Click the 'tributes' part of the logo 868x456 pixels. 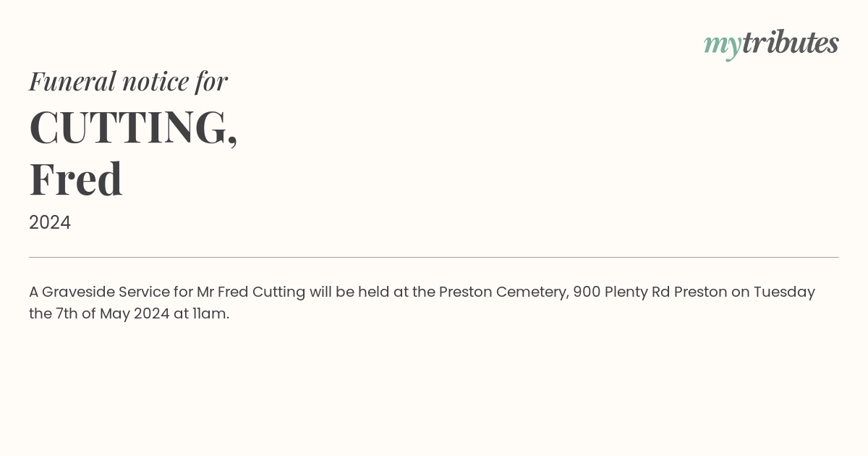(x=791, y=43)
